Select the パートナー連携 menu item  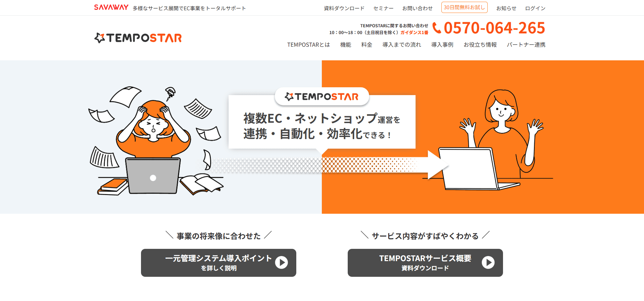pyautogui.click(x=526, y=45)
